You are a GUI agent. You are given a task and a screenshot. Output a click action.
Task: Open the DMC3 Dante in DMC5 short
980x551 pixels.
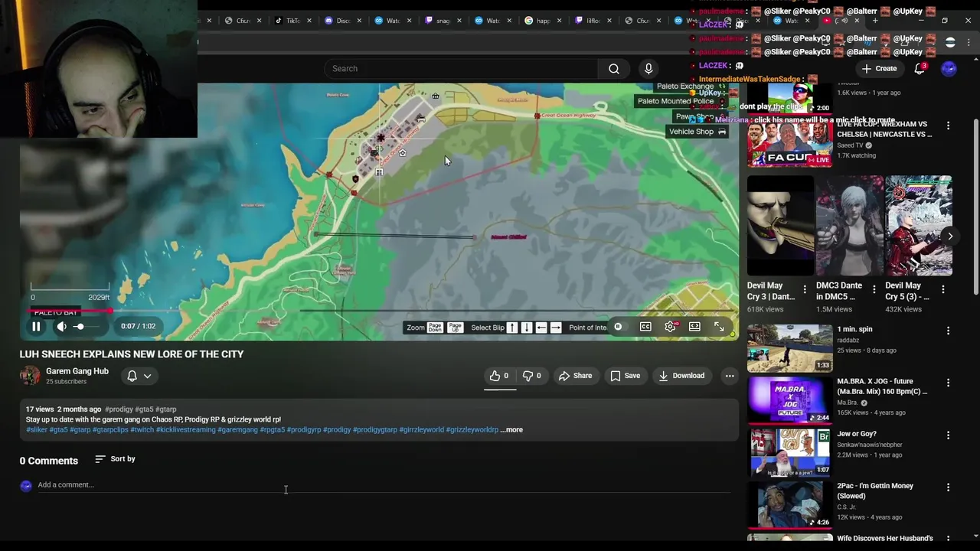tap(849, 226)
